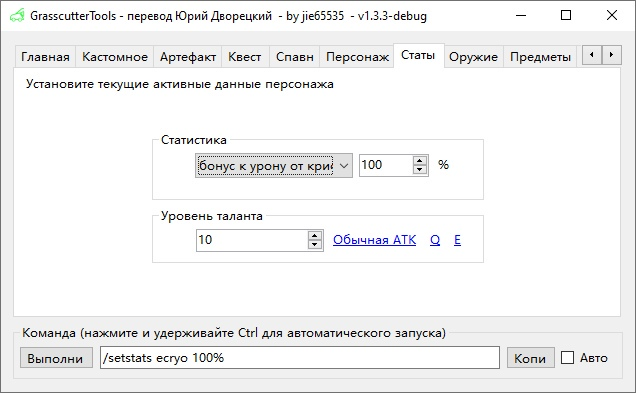Go to the Квест tab
This screenshot has height=393, width=636.
click(245, 57)
